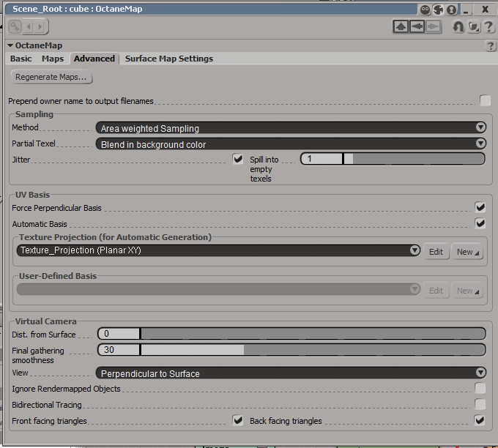This screenshot has width=498, height=448.
Task: Click New in User-Defined Basis group
Action: pos(467,291)
